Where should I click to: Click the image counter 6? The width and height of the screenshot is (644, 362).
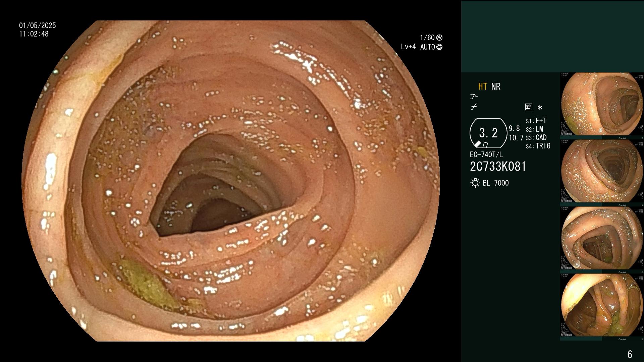pos(630,354)
